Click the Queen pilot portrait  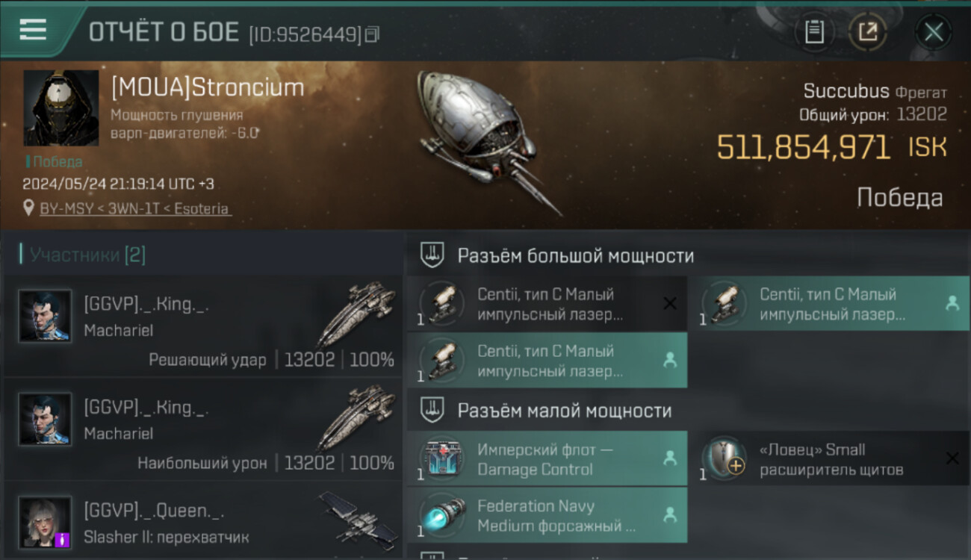pyautogui.click(x=45, y=523)
